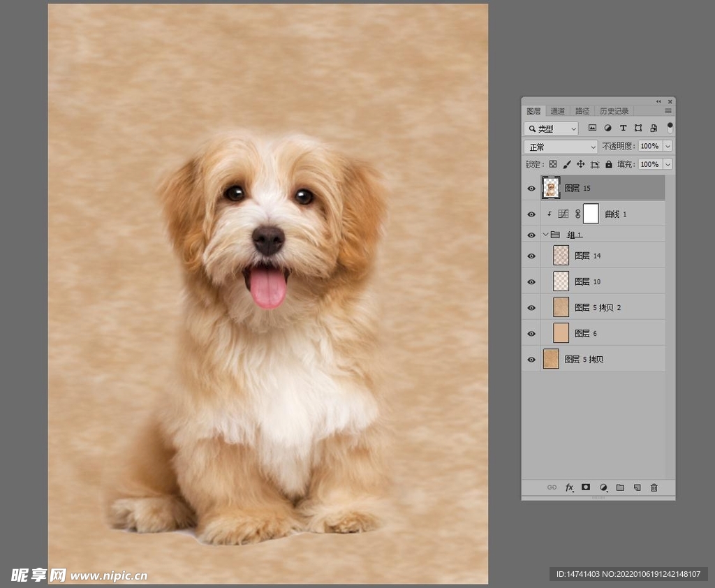Lock all padlock icon

609,164
